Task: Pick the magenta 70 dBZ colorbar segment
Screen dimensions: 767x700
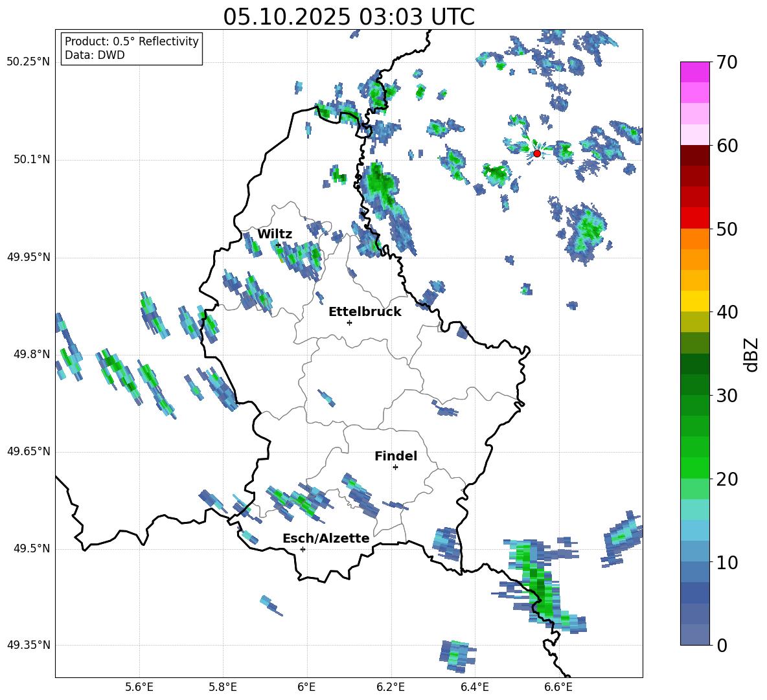Action: (x=695, y=72)
